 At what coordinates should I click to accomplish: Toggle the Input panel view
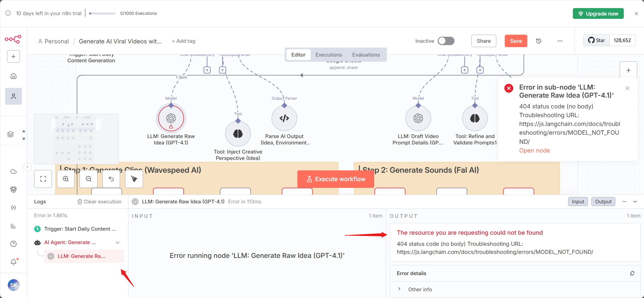[x=578, y=202]
